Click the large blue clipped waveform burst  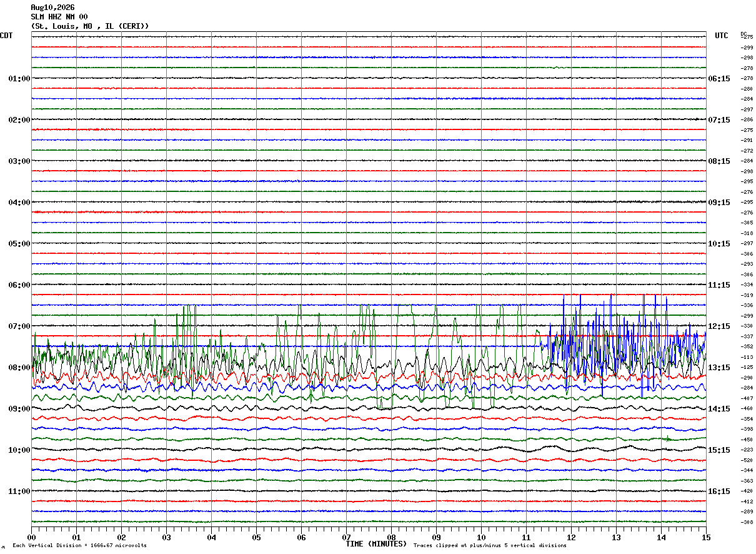[x=622, y=344]
